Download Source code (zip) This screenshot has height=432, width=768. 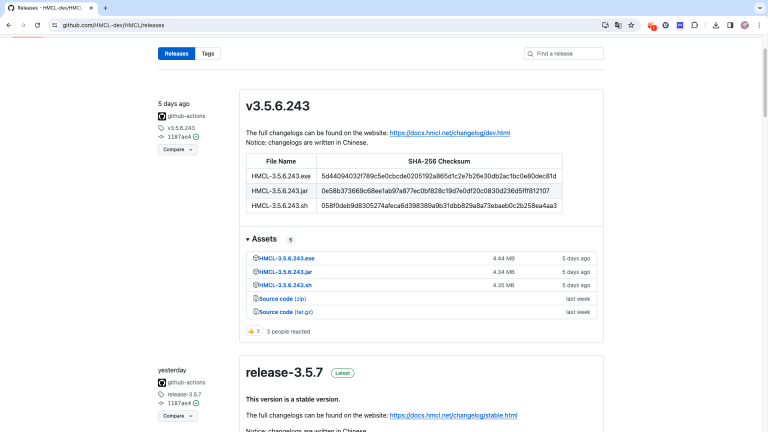282,298
